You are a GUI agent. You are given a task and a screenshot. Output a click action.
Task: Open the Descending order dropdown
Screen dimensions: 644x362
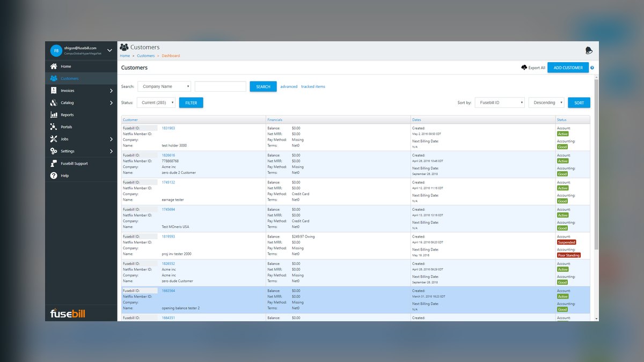click(546, 102)
